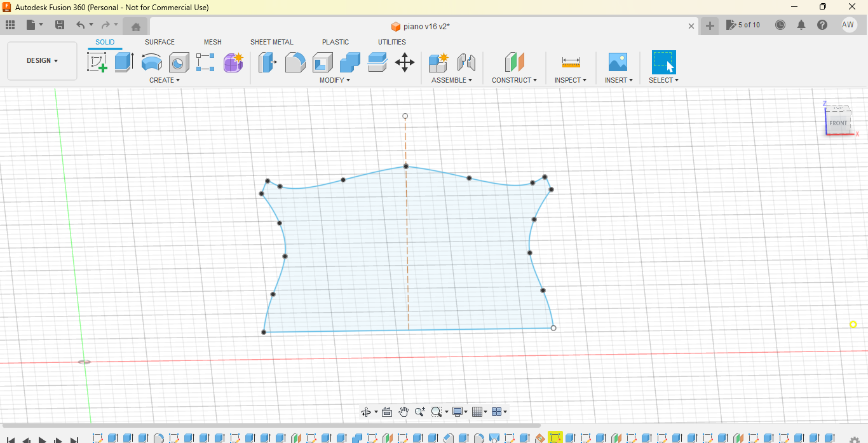Open the Grid and Snaps dropdown
Viewport: 868px width, 443px height.
[480, 412]
